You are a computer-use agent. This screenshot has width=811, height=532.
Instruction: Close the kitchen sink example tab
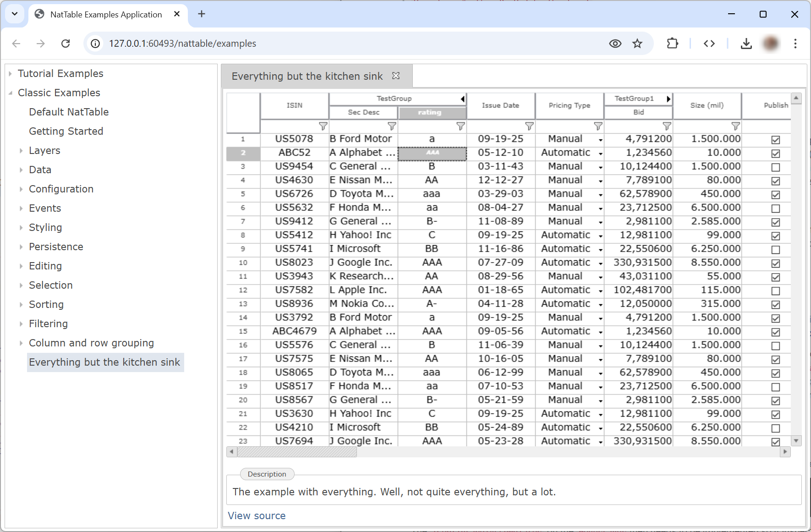click(396, 76)
